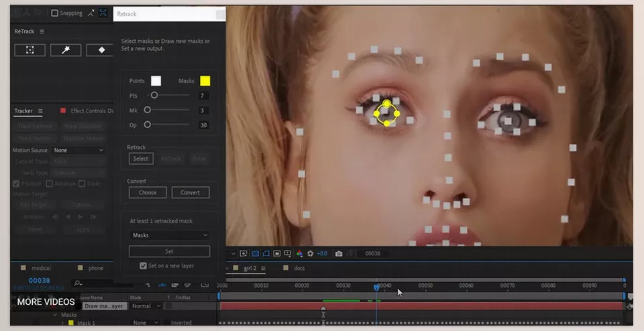Open the grid and guide options icon
The image size is (644, 331).
pyautogui.click(x=288, y=253)
